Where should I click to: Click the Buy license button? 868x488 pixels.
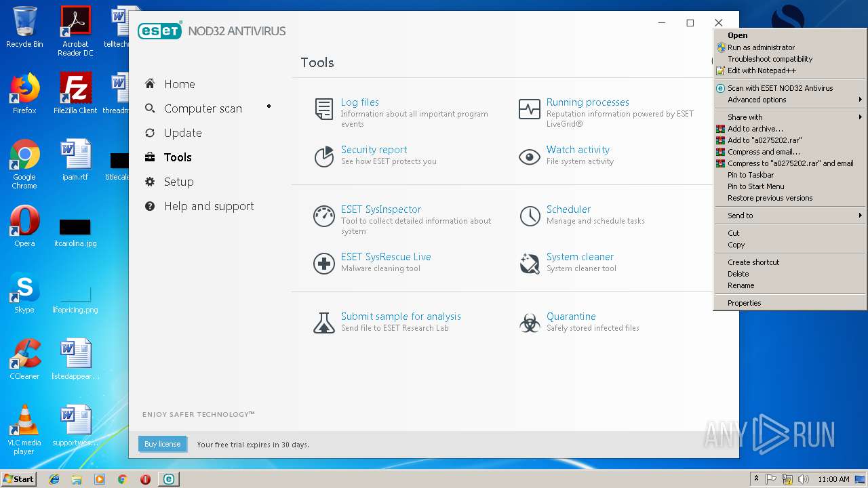click(162, 444)
